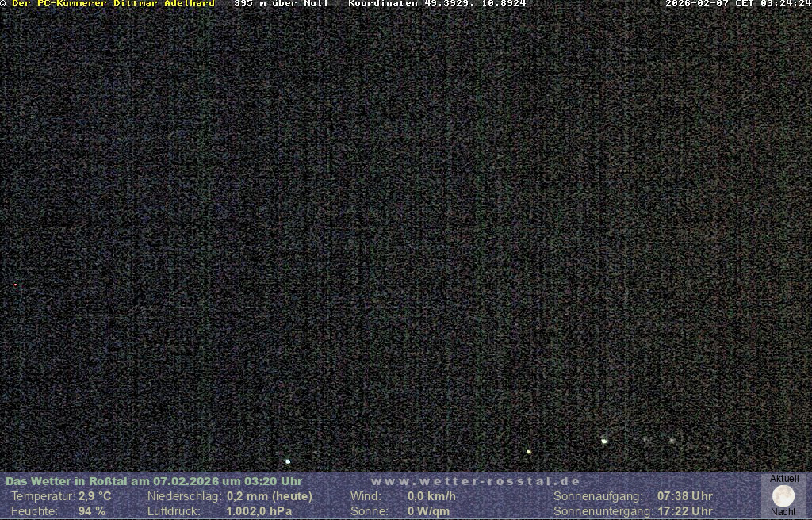This screenshot has height=520, width=812.
Task: Click the Sonnenaufgang time 07:38 Uhr
Action: [x=685, y=496]
